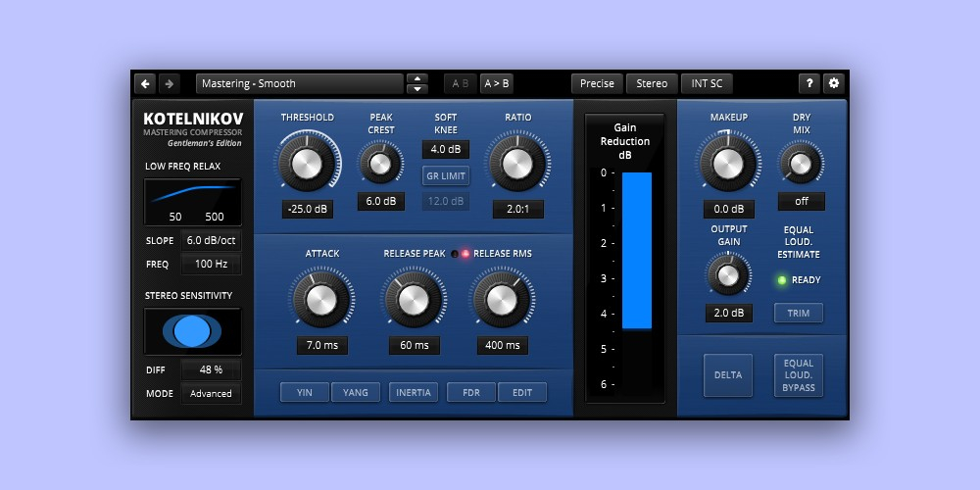Click the dark Release Peak indicator LED
980x490 pixels.
(x=455, y=254)
